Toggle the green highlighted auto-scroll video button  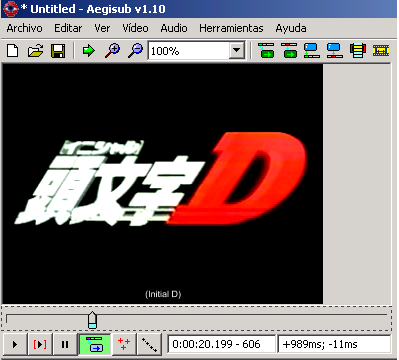click(94, 344)
